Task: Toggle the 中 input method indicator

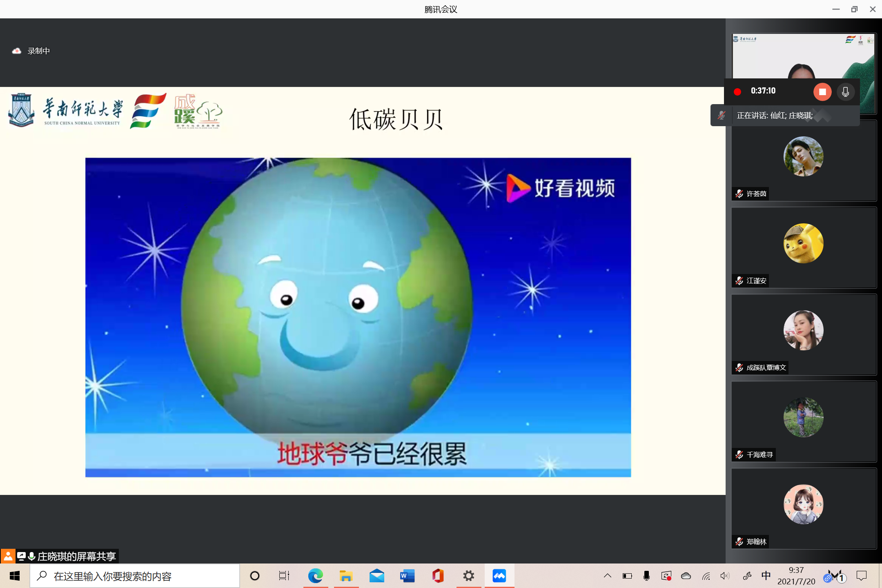Action: click(x=766, y=576)
